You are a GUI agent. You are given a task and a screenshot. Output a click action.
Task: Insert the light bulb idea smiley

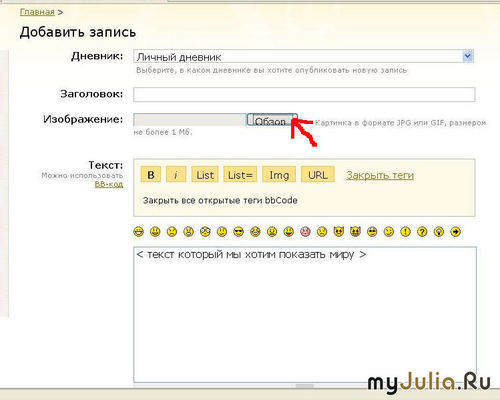439,232
